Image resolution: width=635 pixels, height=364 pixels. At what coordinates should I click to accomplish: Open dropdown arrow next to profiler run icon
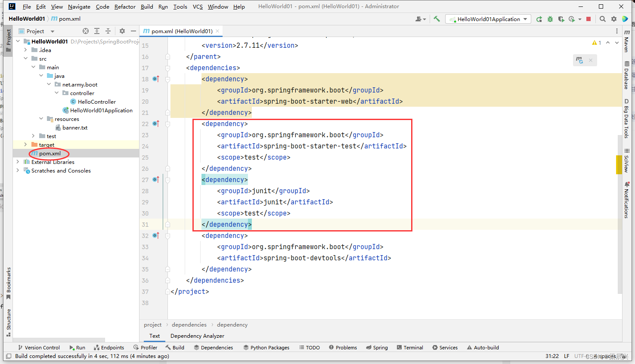pyautogui.click(x=579, y=19)
